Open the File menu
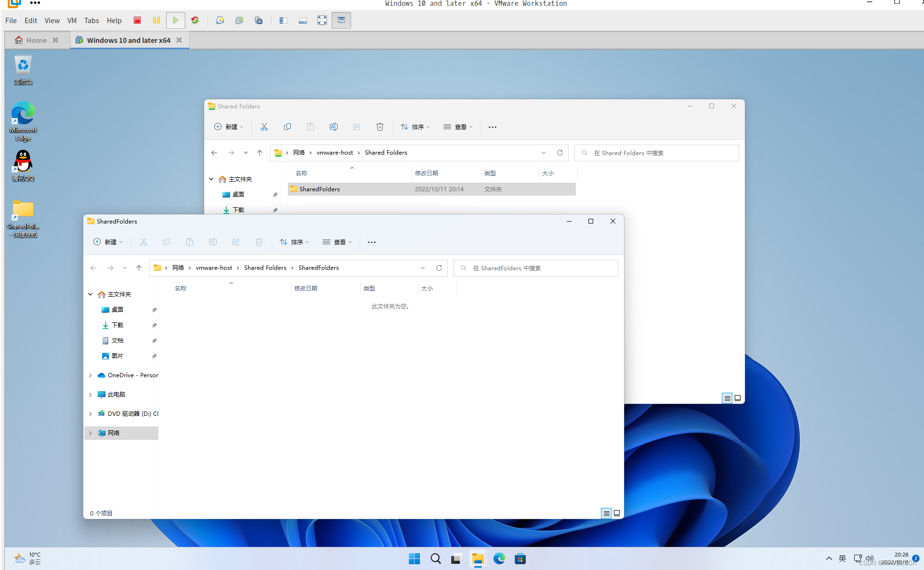The image size is (924, 570). pyautogui.click(x=11, y=20)
